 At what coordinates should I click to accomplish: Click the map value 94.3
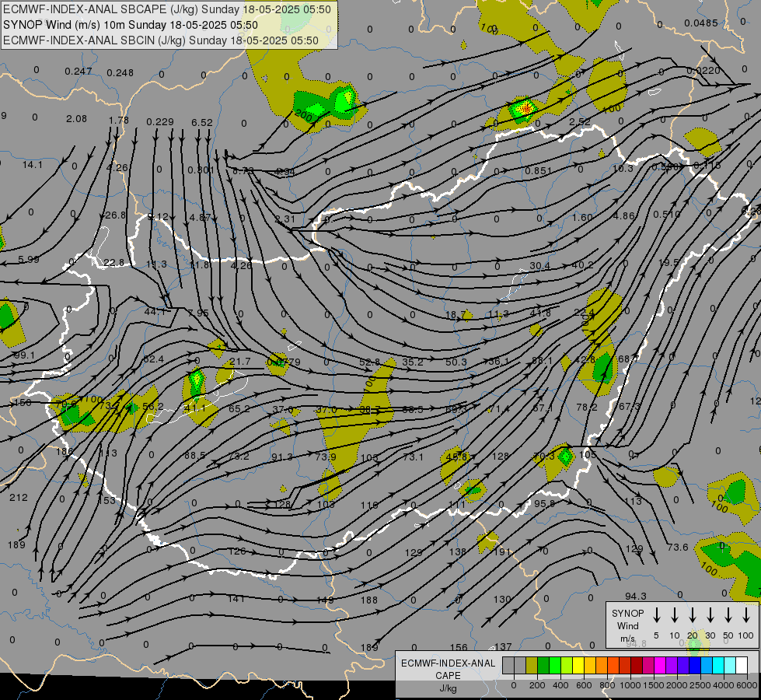[x=635, y=596]
